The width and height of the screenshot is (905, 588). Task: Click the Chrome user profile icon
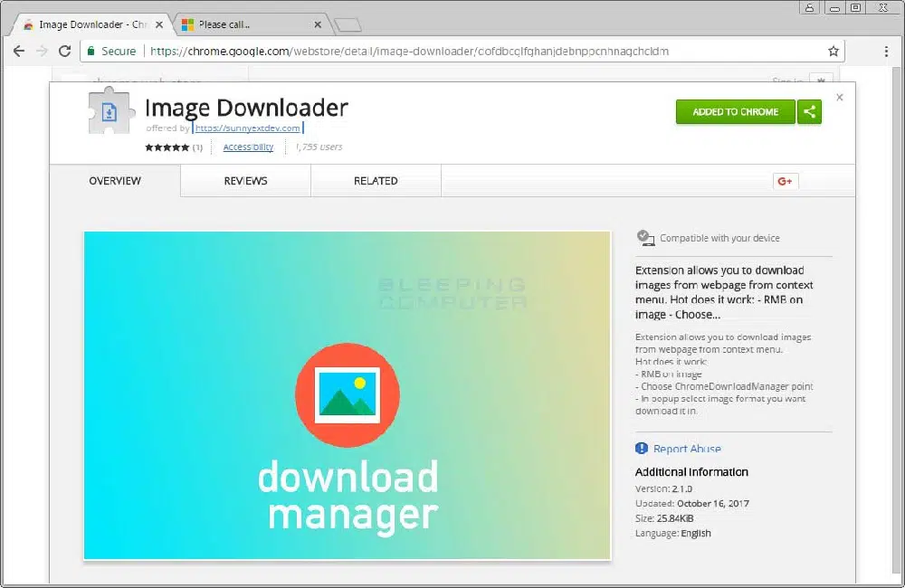coord(809,8)
